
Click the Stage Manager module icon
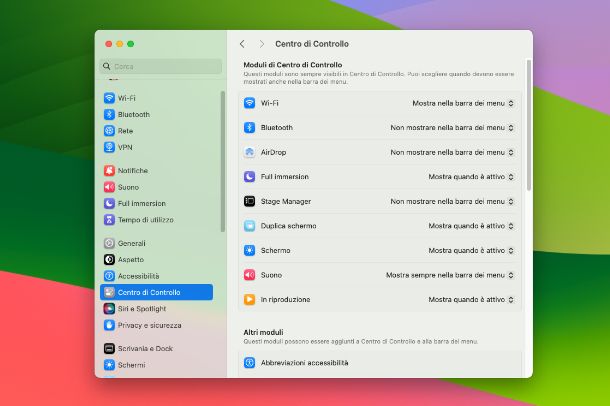coord(249,201)
